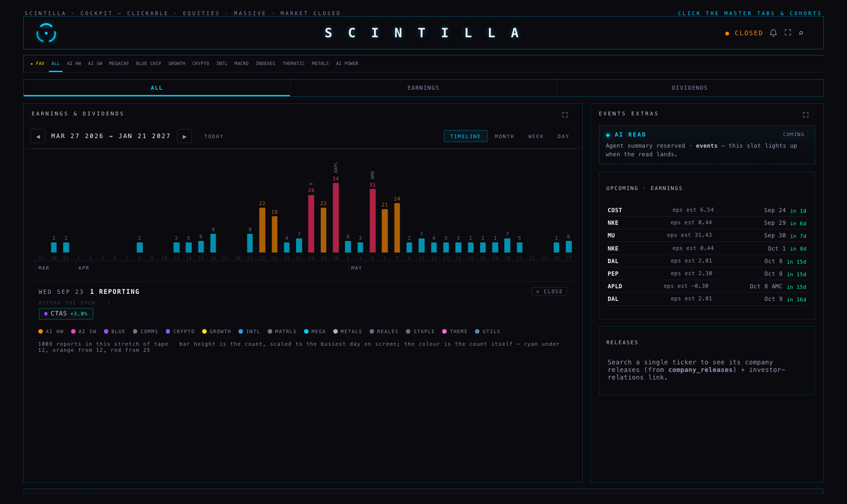Click the AAPL bar with 34 reports
Image resolution: width=847 pixels, height=504 pixels.
[x=336, y=217]
